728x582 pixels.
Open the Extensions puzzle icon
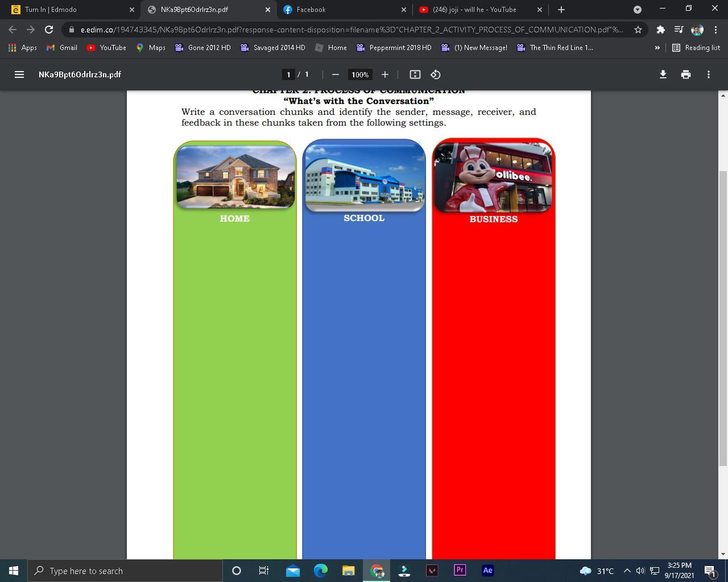pyautogui.click(x=660, y=30)
